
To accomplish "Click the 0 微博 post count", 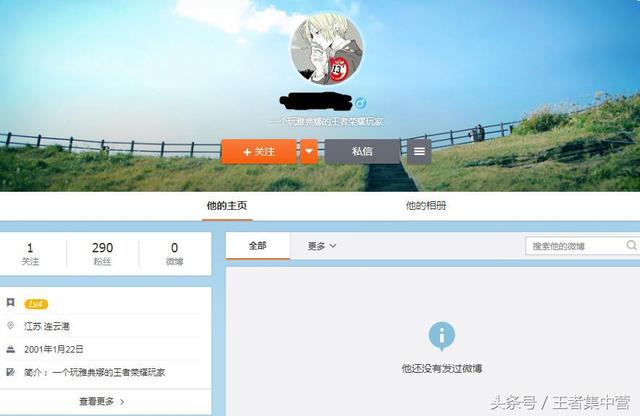I will (x=174, y=253).
